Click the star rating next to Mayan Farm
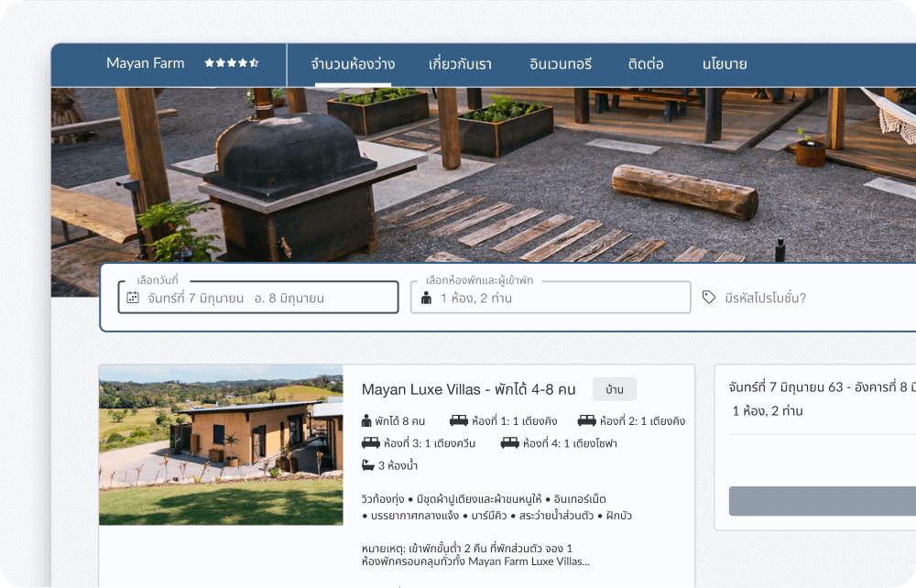The image size is (916, 588). pos(232,63)
